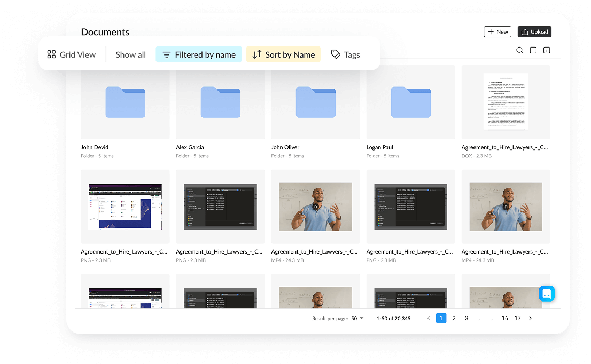This screenshot has height=364, width=591.
Task: Go to next page using the arrow
Action: 530,318
